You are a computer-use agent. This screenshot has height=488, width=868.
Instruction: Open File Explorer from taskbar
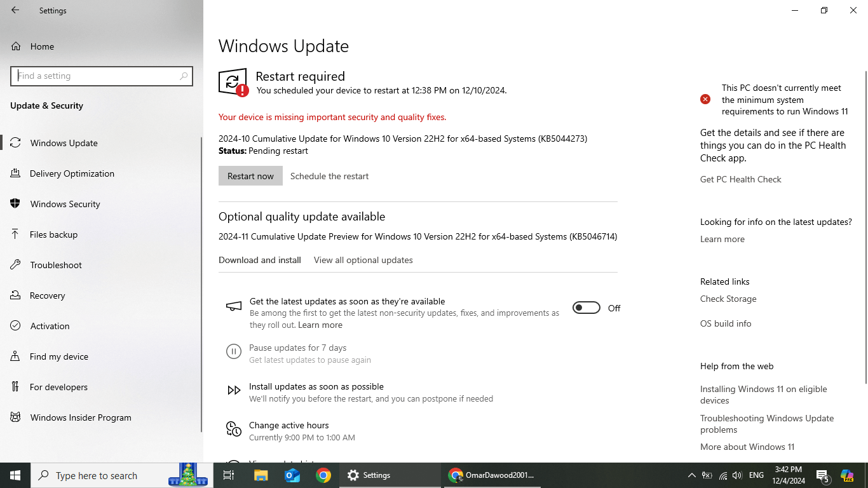[x=261, y=475]
